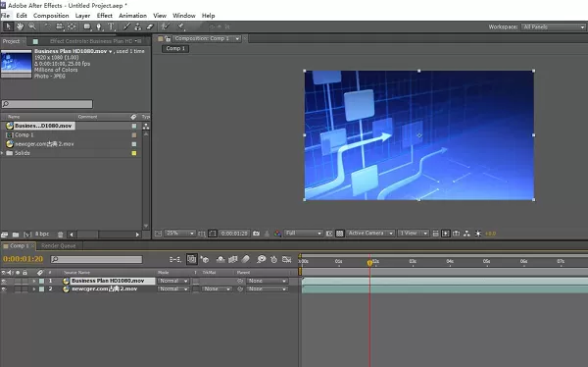Image resolution: width=588 pixels, height=367 pixels.
Task: Switch to the Render Queue tab
Action: (x=59, y=246)
